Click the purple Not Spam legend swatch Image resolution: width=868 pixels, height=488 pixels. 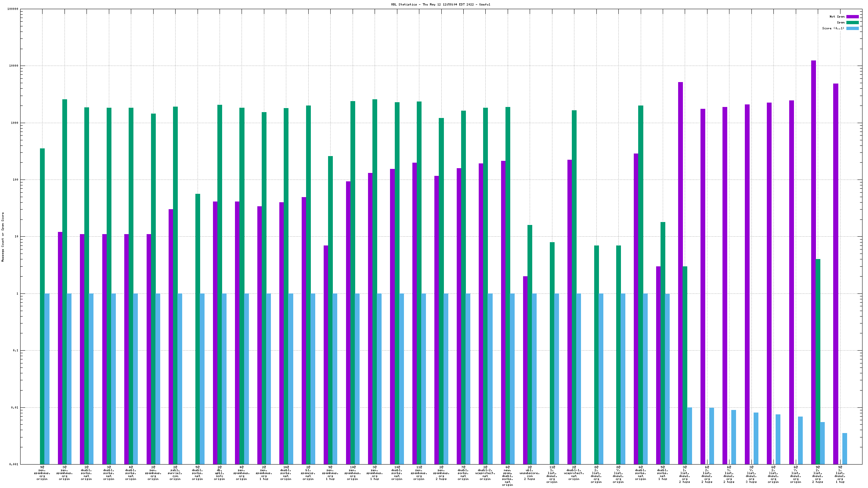click(852, 16)
